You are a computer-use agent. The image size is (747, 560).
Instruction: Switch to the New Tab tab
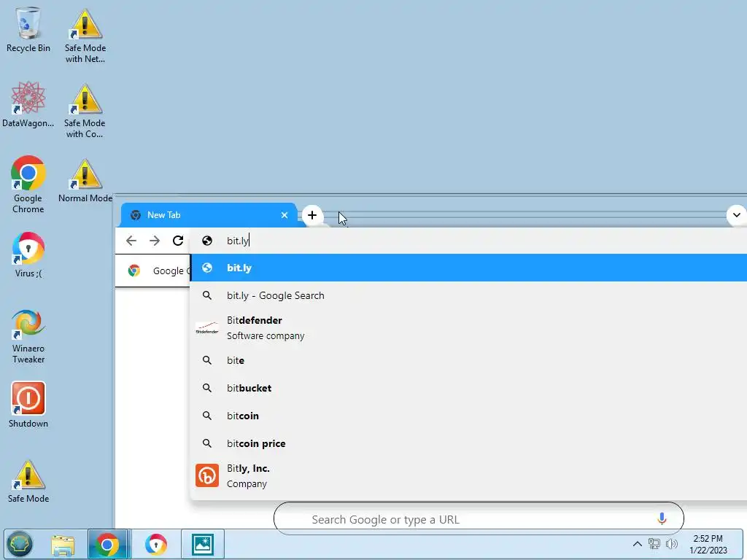[208, 215]
